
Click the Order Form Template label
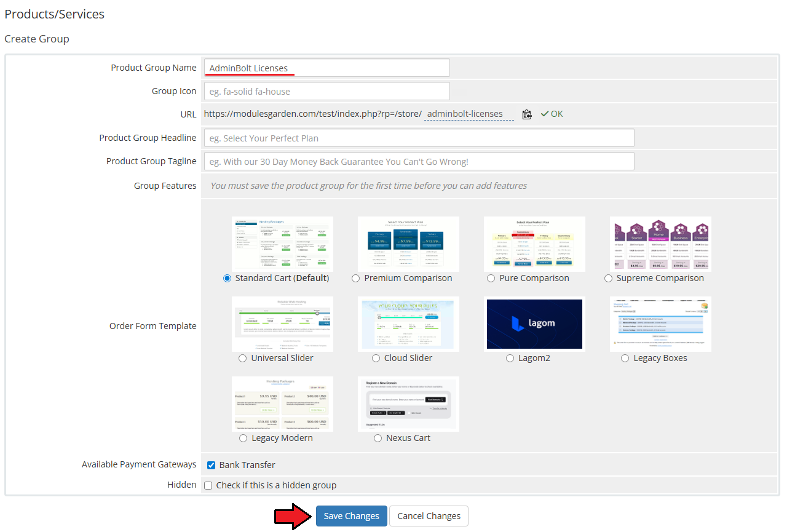pyautogui.click(x=153, y=326)
